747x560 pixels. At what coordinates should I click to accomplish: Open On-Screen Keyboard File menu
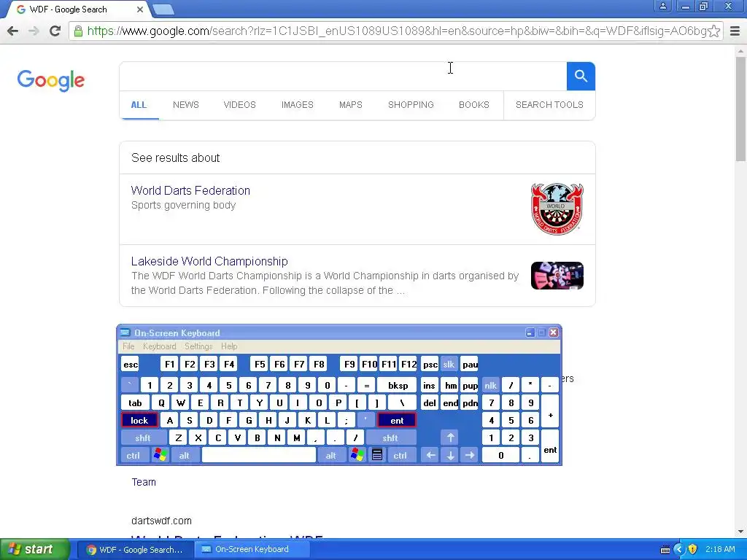pyautogui.click(x=128, y=346)
